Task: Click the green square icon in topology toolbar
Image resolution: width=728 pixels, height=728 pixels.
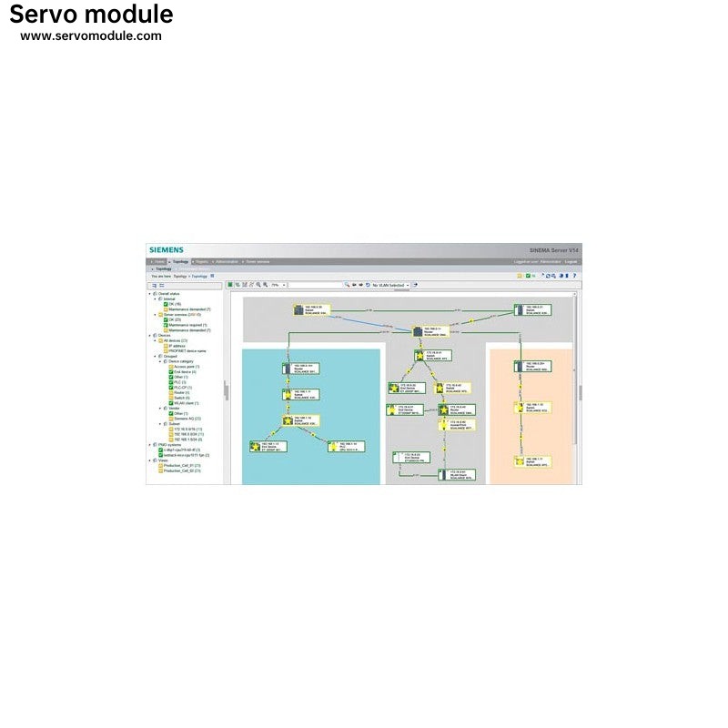Action: [230, 285]
